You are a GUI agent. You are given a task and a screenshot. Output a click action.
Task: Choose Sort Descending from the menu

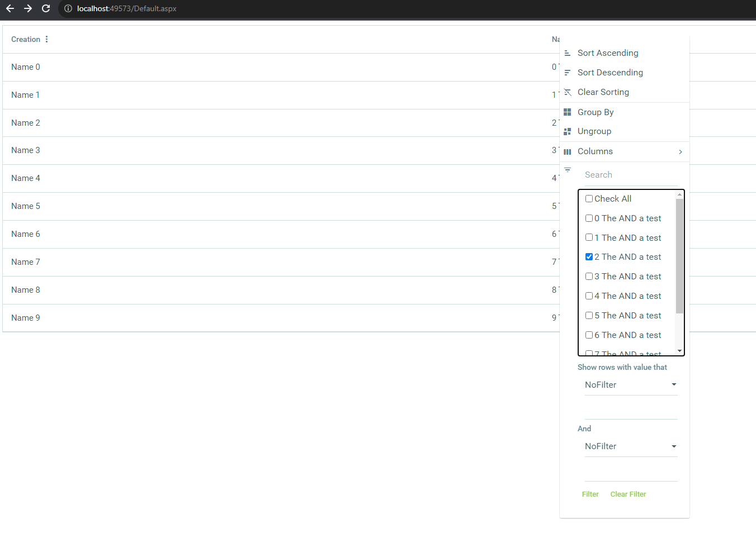click(x=610, y=73)
